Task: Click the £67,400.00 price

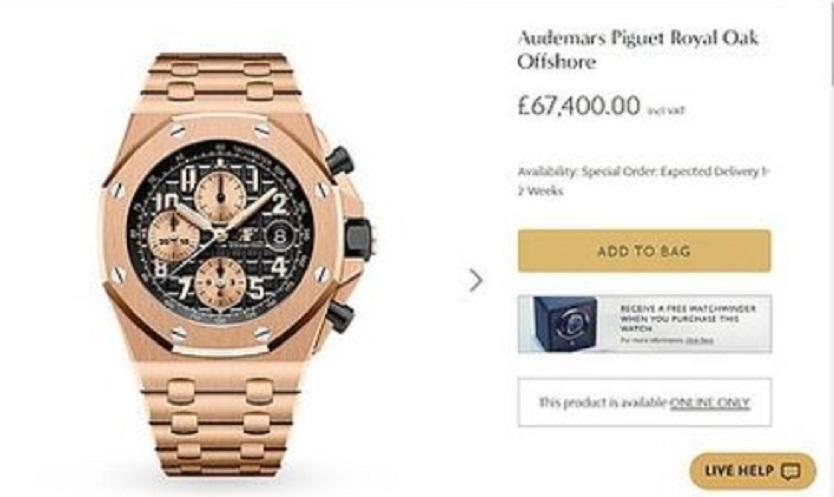Action: click(579, 105)
